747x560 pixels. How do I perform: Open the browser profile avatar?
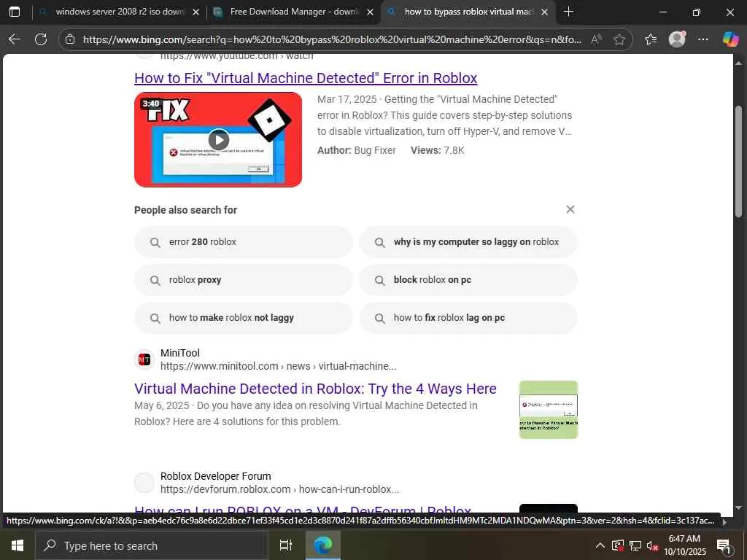pyautogui.click(x=677, y=39)
